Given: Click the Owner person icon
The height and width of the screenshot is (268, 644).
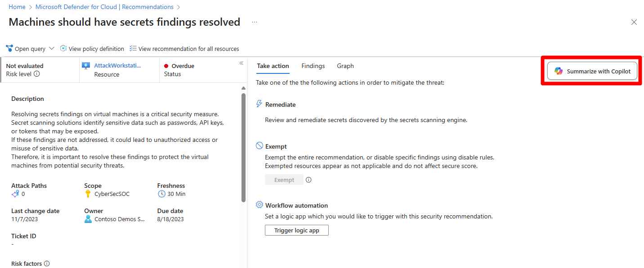Looking at the screenshot, I should pos(88,219).
